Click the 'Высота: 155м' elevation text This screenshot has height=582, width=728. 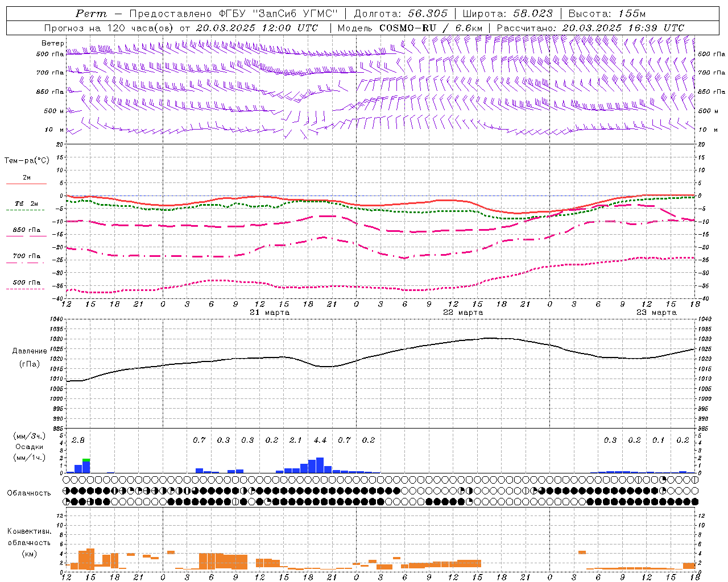click(x=607, y=14)
